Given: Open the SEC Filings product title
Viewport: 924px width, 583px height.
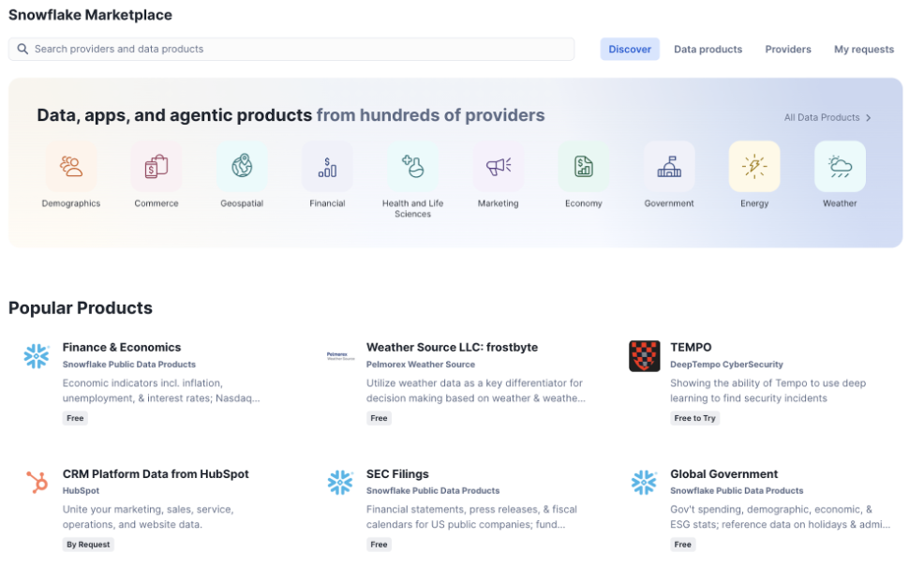Looking at the screenshot, I should coord(397,474).
